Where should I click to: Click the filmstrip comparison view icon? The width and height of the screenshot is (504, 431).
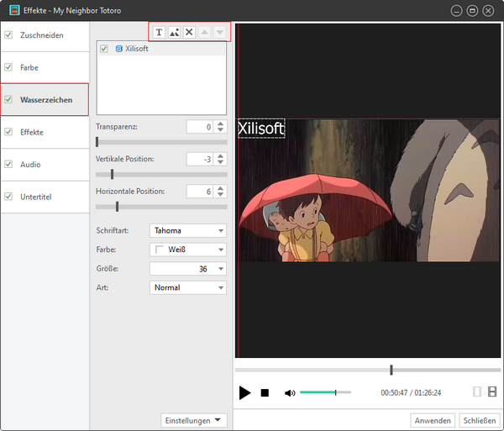pyautogui.click(x=492, y=392)
